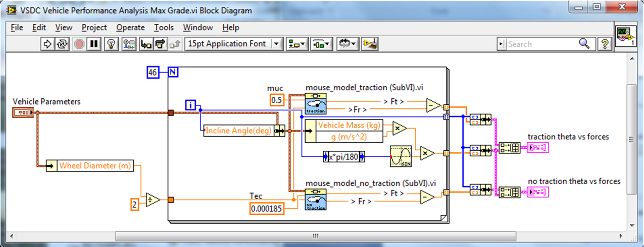
Task: Toggle Retain Wire Values button
Action: [x=129, y=44]
